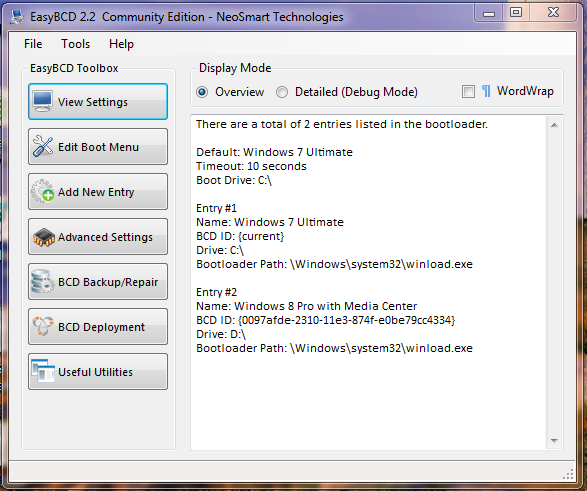This screenshot has width=587, height=491.
Task: Click the View Settings monitor icon
Action: coord(42,101)
